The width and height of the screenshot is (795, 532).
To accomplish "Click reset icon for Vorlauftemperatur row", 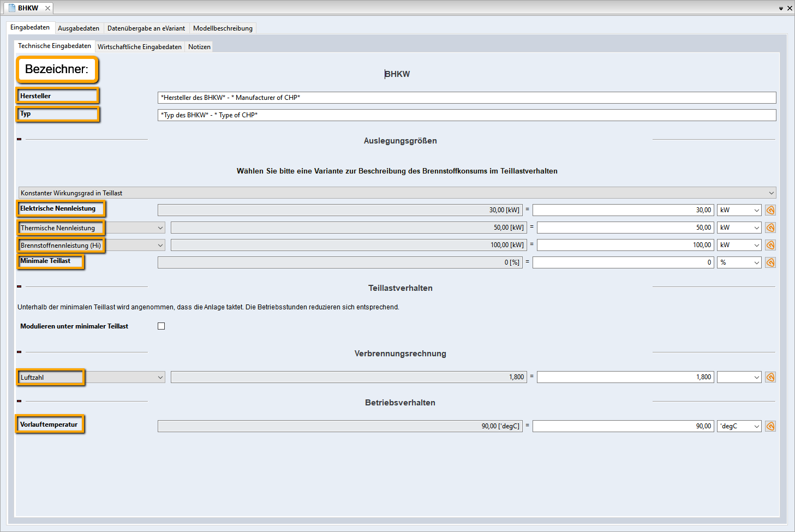I will click(x=770, y=426).
